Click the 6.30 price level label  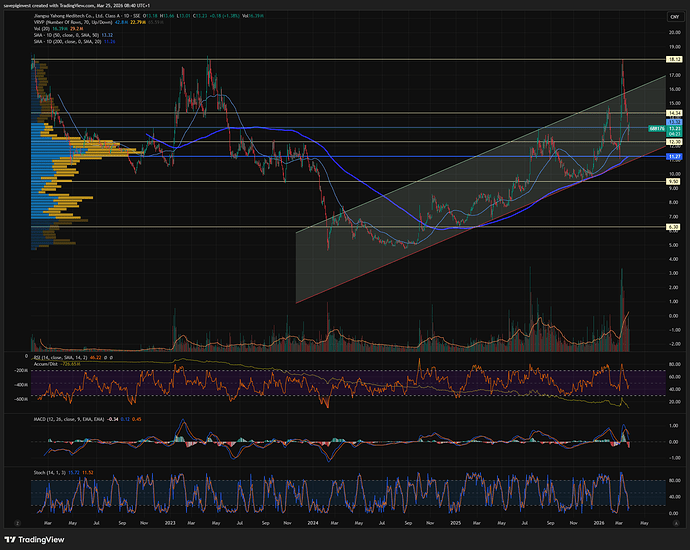click(x=673, y=227)
